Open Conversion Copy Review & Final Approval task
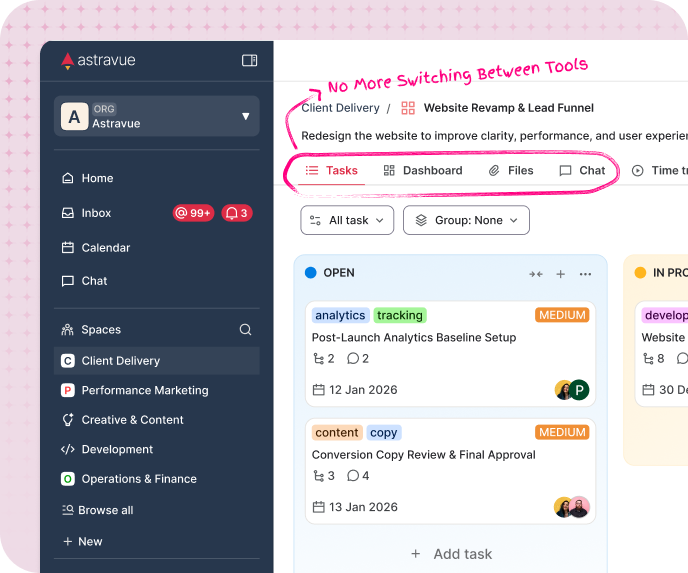Image resolution: width=688 pixels, height=573 pixels. point(424,455)
